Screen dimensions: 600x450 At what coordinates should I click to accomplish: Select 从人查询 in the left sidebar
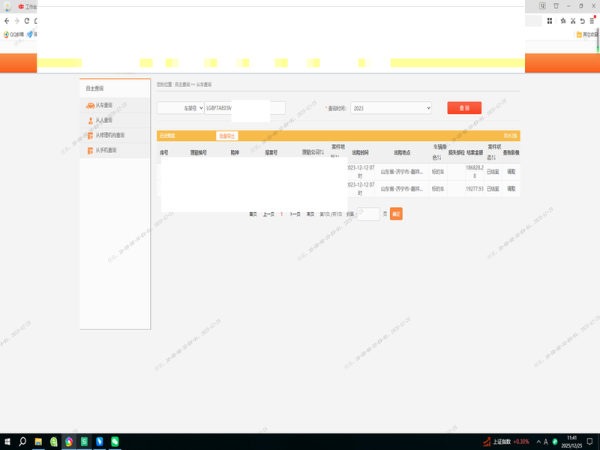click(x=101, y=120)
